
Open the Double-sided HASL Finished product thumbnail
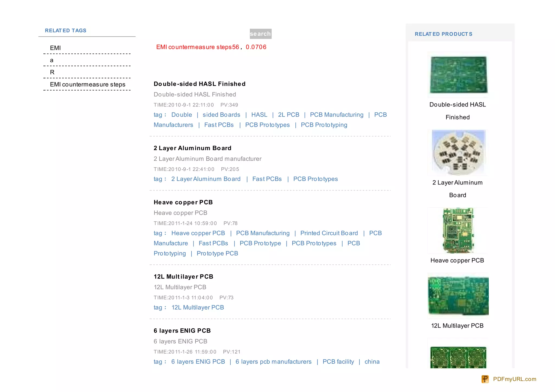click(x=458, y=75)
